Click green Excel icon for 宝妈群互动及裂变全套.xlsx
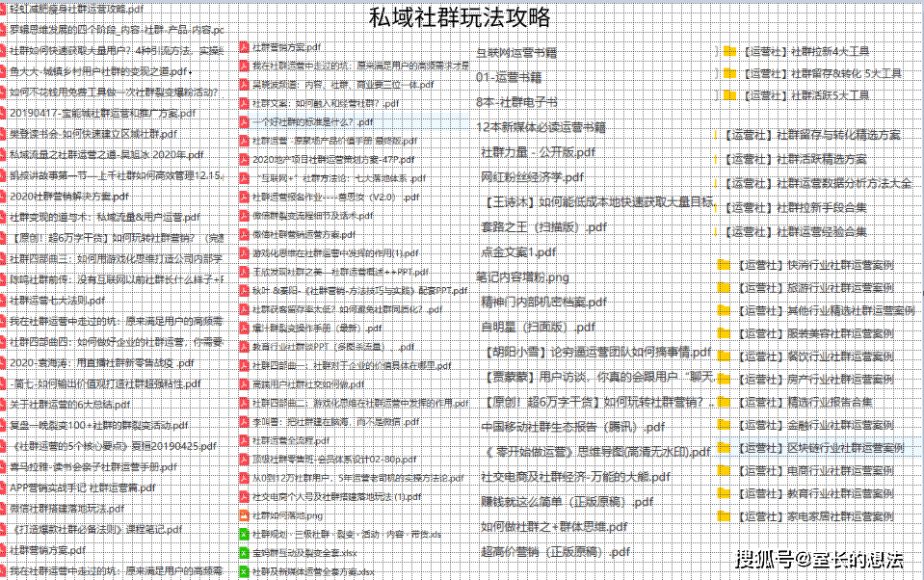This screenshot has height=580, width=924. (244, 553)
